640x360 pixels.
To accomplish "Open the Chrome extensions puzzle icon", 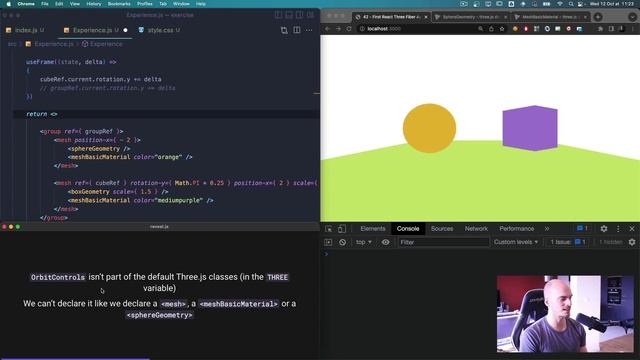I will (x=600, y=29).
